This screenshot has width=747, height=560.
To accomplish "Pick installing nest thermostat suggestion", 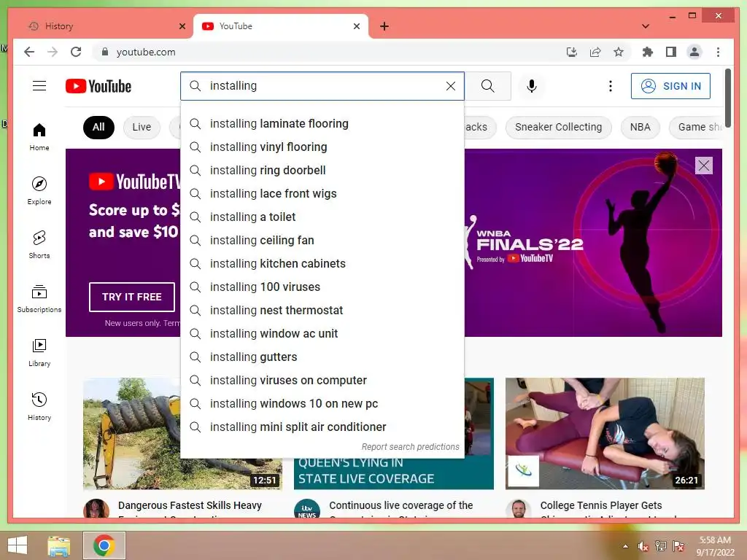I will click(322, 311).
